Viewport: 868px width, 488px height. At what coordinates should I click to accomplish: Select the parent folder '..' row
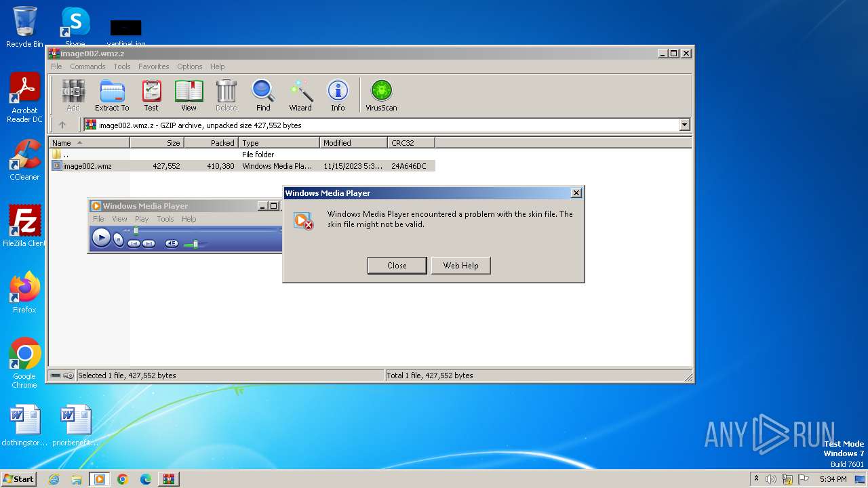[x=242, y=155]
